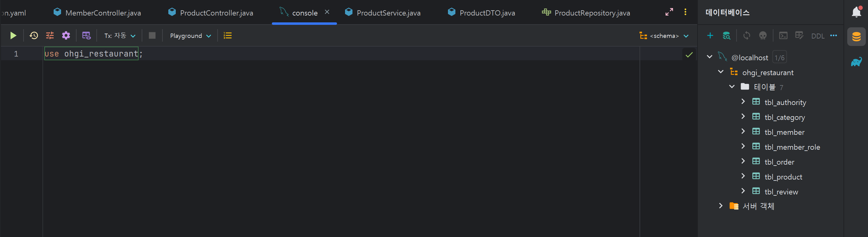Run the query with the green Execute icon

point(13,35)
